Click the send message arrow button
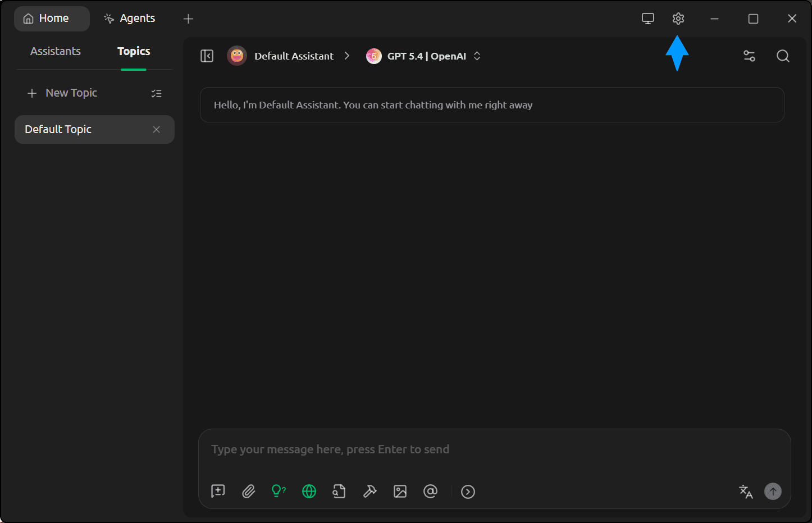 click(773, 492)
